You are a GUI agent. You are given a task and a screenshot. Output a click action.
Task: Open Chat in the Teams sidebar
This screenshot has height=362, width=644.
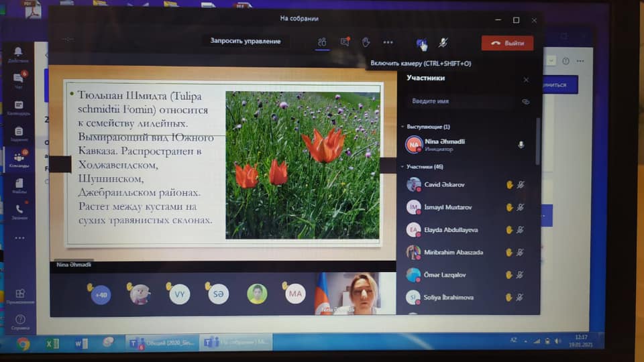[19, 80]
